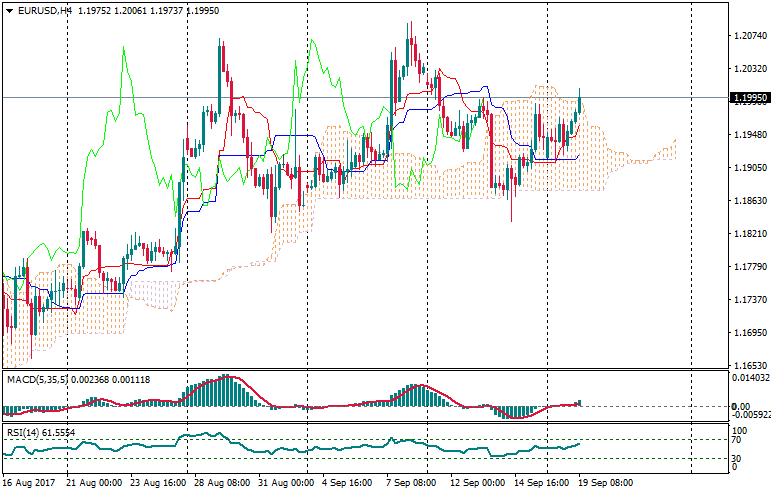Click the current price tag 1.19950

(749, 98)
